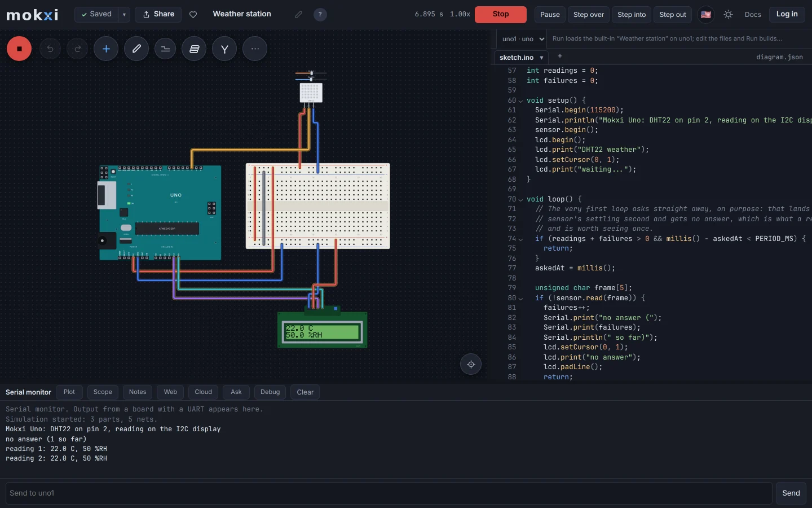Open the Notes tab

pyautogui.click(x=138, y=392)
